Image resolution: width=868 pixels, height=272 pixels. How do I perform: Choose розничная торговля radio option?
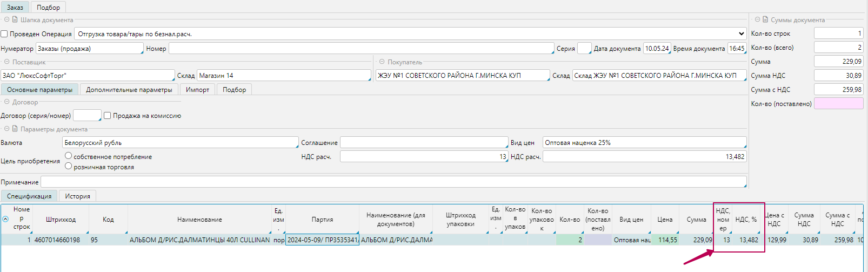[x=69, y=167]
